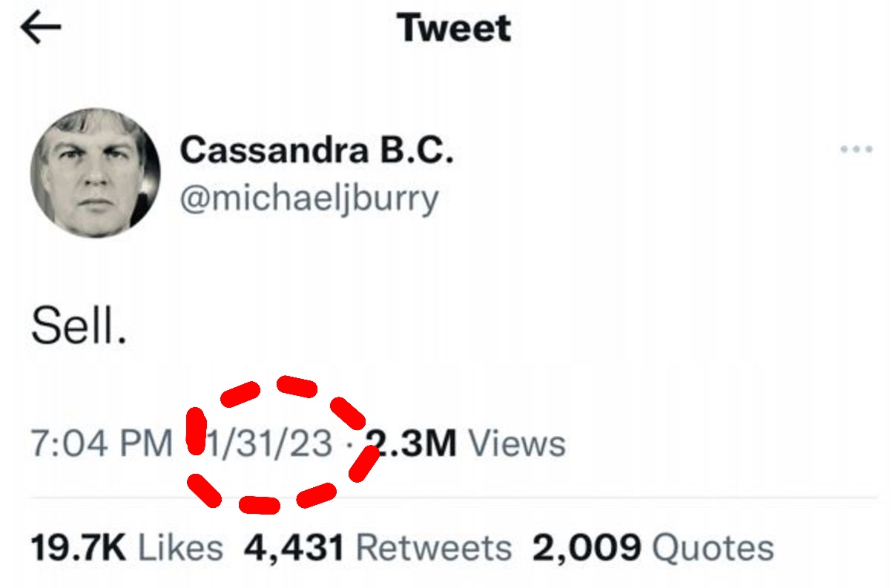Screen dimensions: 890x588
Task: Click the Tweet header title
Action: click(454, 28)
